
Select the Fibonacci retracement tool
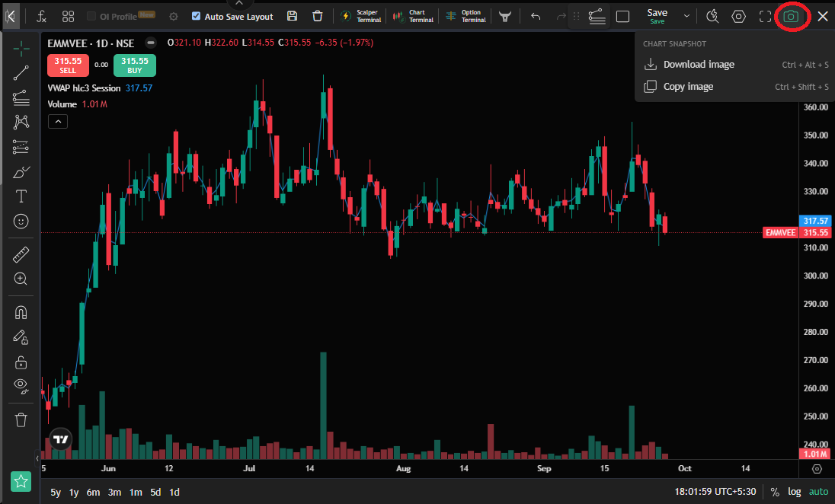tap(21, 98)
